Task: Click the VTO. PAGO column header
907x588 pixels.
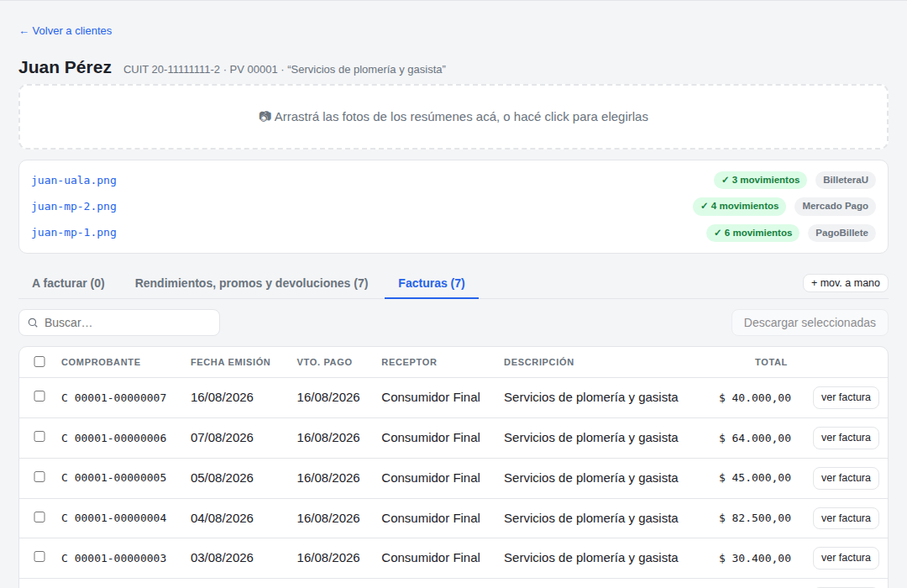Action: 324,362
